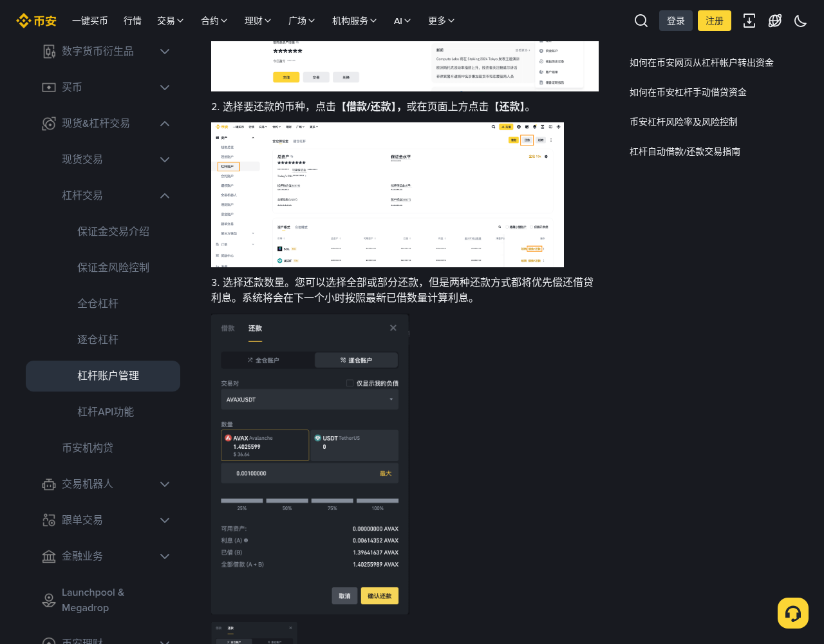Open 杠杆API功能 sidebar item

[106, 412]
